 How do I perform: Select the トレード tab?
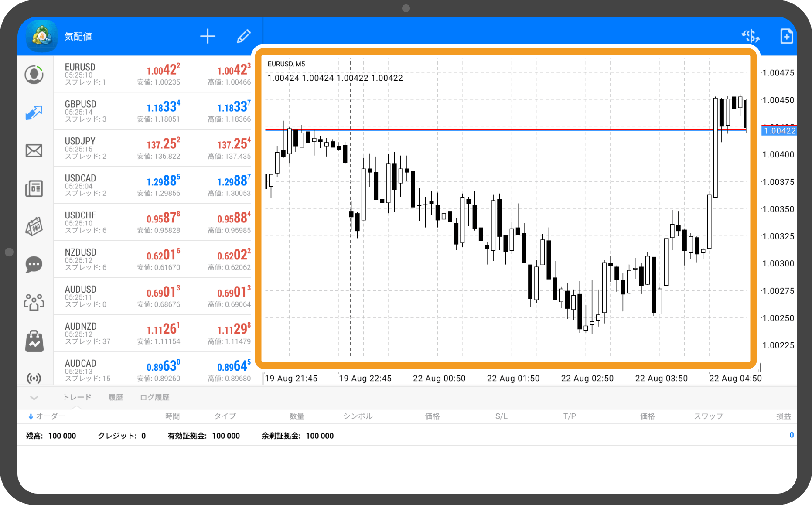[77, 397]
